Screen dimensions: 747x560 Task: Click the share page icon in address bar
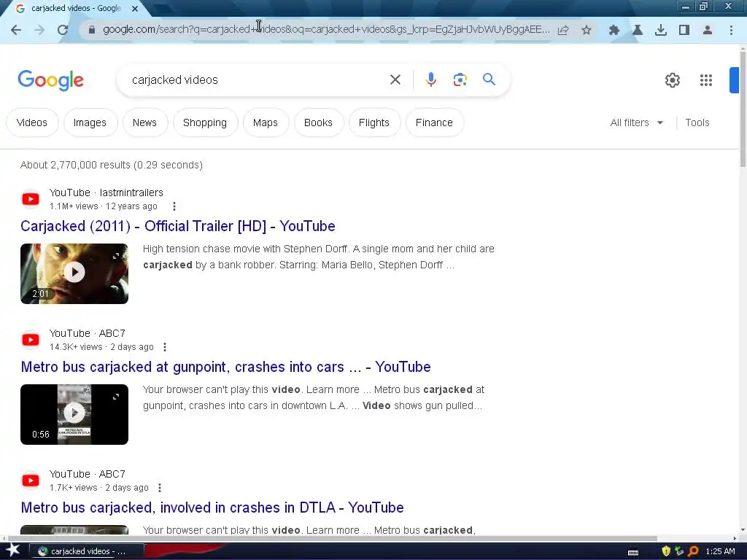563,30
